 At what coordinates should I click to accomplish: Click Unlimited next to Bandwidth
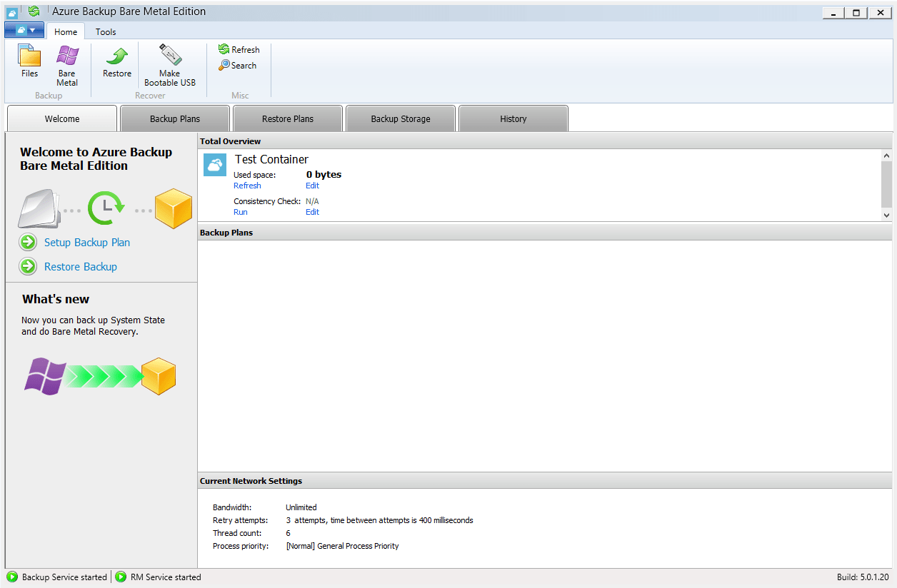tap(301, 507)
